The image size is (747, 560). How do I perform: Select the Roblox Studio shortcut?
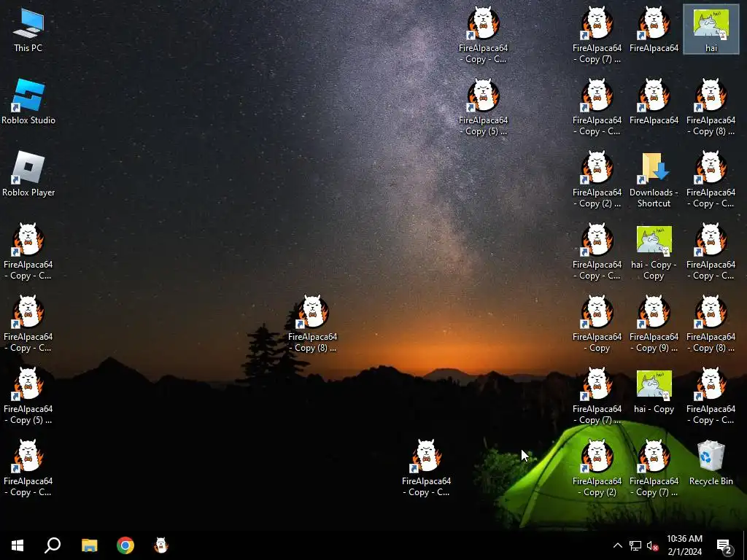coord(28,102)
